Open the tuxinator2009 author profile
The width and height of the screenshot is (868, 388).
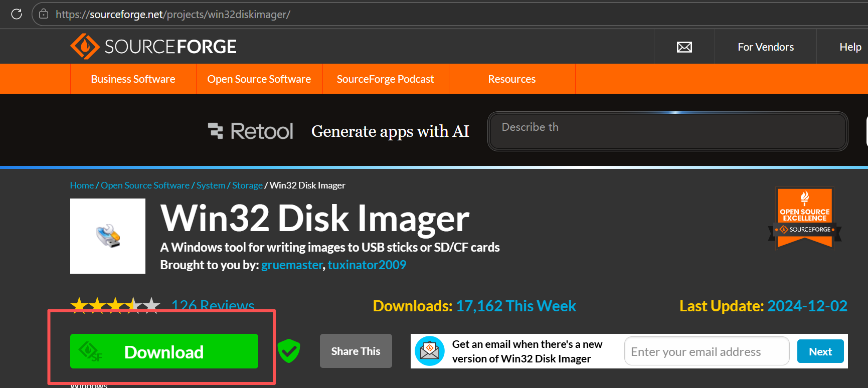[x=367, y=265]
